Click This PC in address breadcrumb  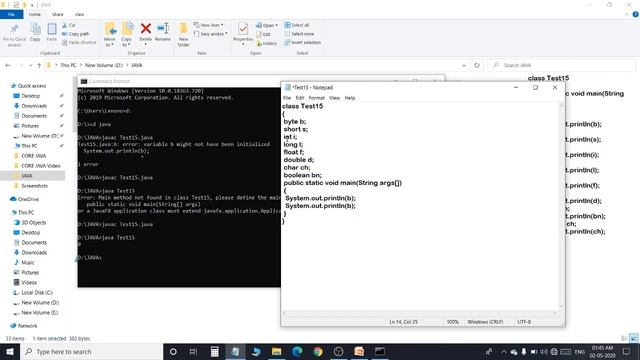click(x=68, y=65)
